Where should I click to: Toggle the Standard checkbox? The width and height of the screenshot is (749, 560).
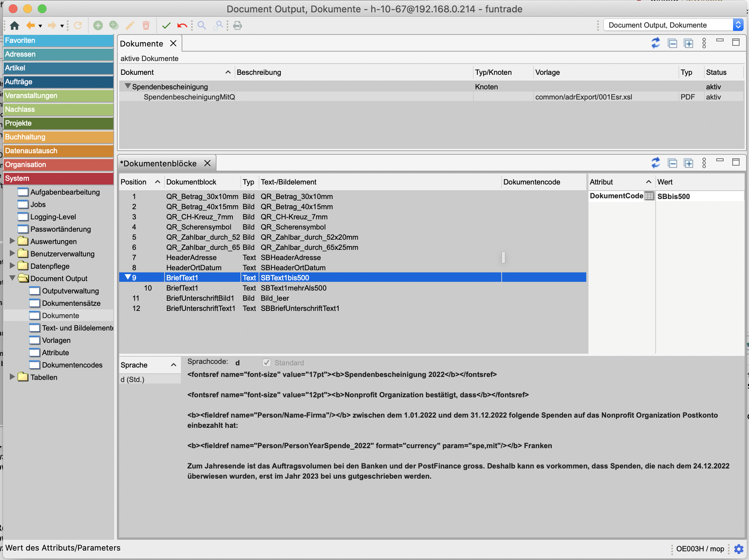(267, 362)
